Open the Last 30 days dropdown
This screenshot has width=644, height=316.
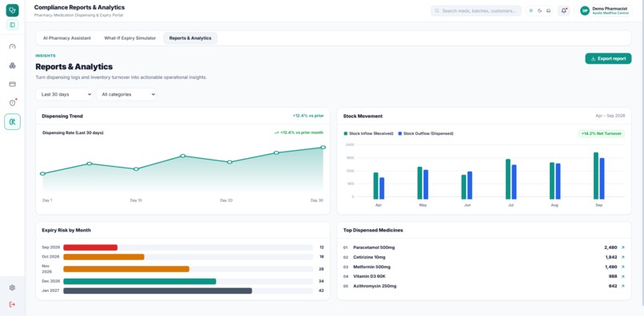(64, 94)
